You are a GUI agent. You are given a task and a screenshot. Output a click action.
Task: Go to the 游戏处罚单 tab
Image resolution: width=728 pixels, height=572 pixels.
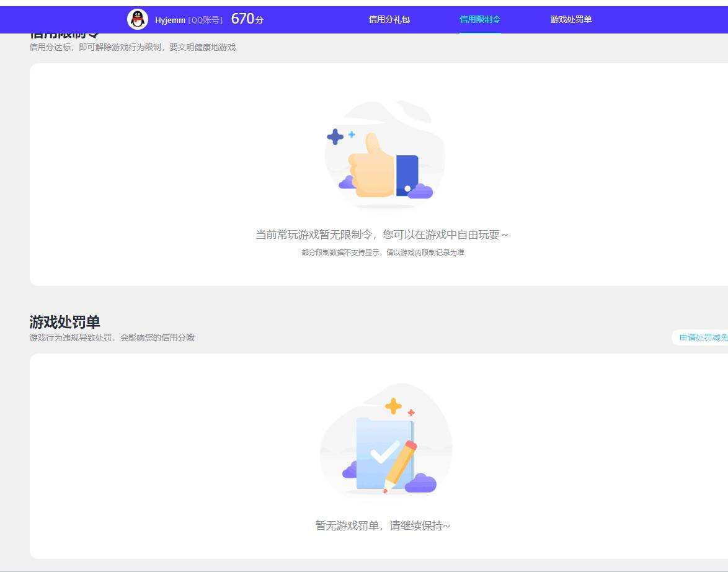570,19
